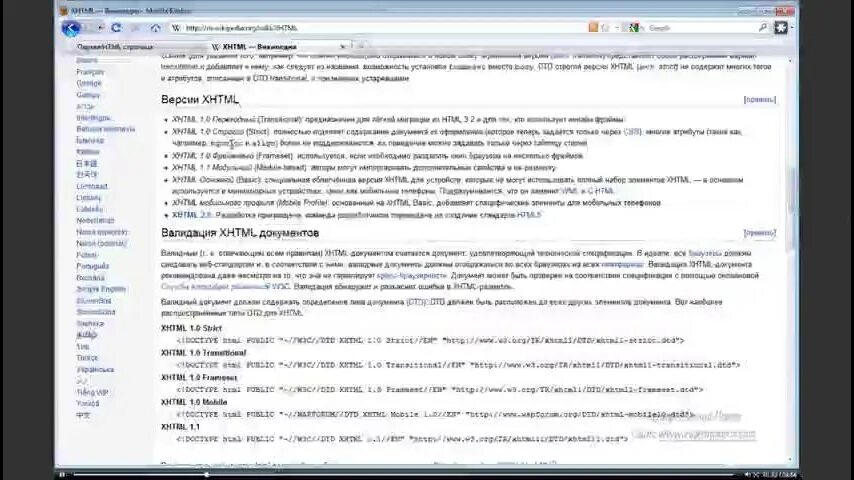Screen dimensions: 854x480
Task: Click the edit link beside Валидация XHTML документов
Action: pyautogui.click(x=759, y=233)
